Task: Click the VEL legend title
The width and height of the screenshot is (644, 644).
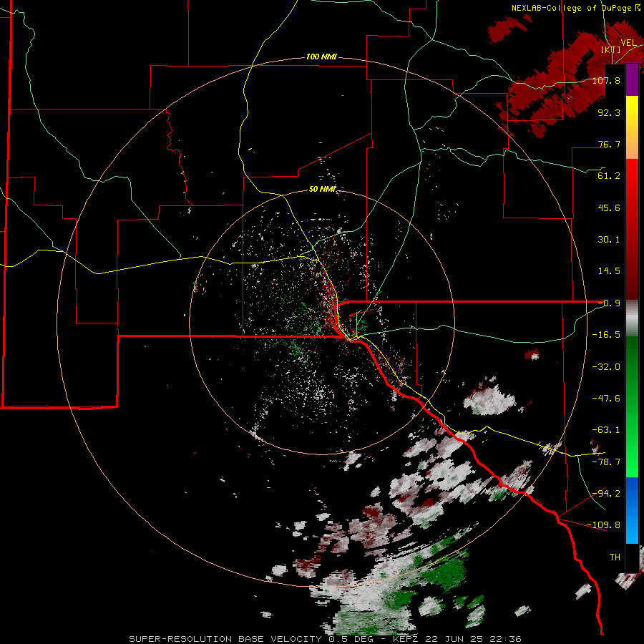Action: point(628,42)
